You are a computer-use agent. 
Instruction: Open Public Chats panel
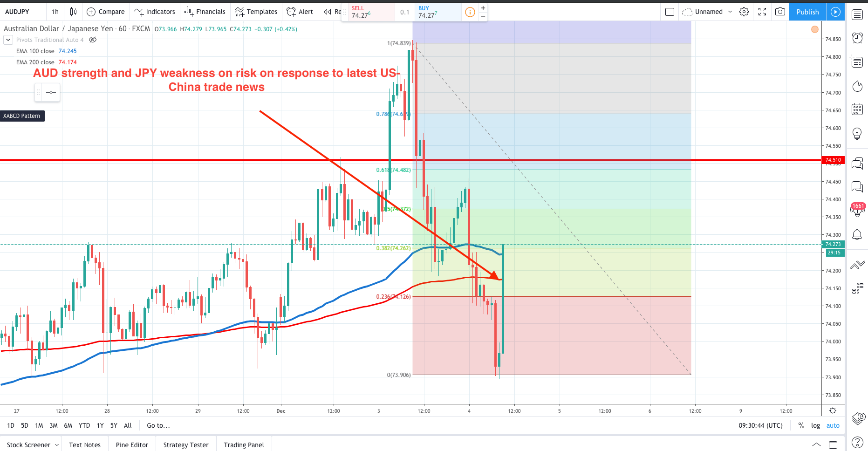(857, 163)
